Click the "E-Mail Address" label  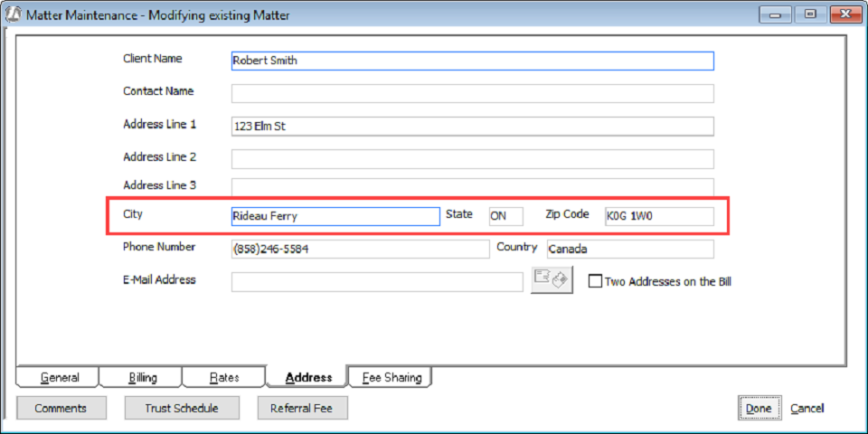[159, 279]
